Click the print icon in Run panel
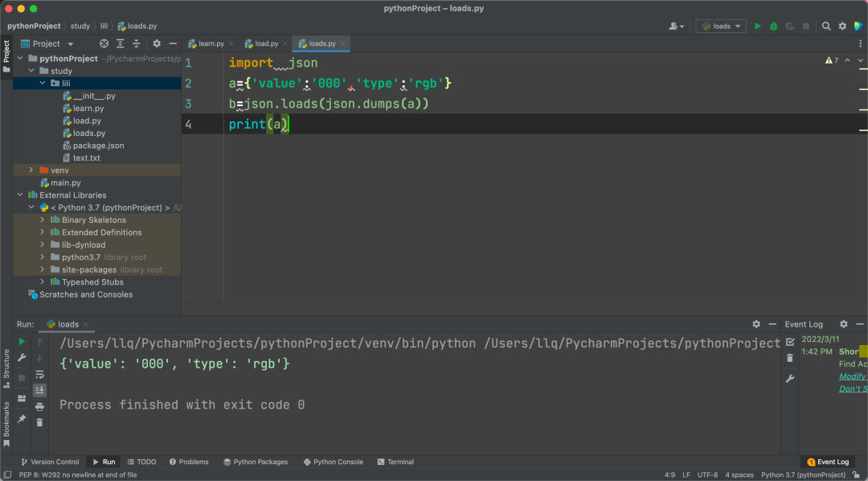 [x=39, y=406]
